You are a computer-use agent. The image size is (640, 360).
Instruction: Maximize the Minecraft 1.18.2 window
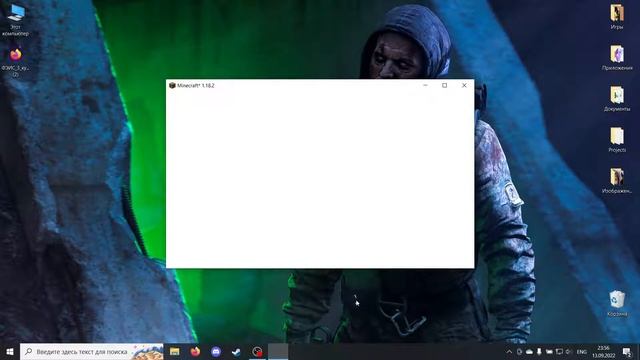(x=444, y=85)
